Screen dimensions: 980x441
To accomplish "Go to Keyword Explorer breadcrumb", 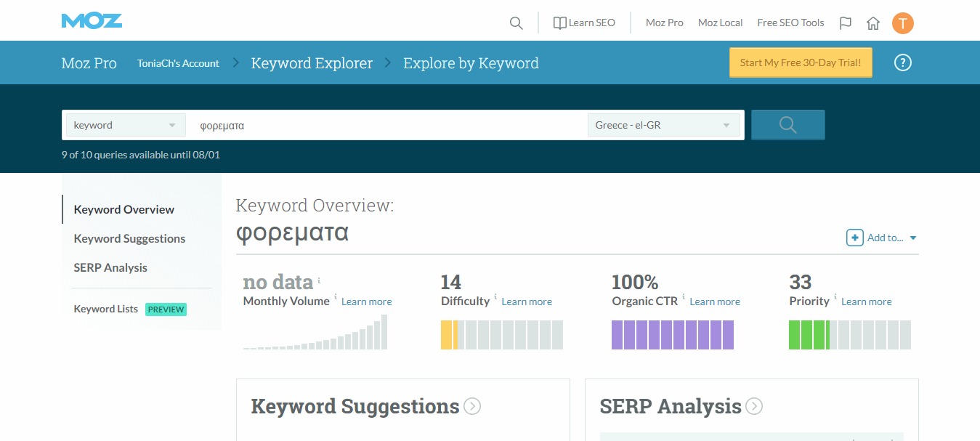I will (x=312, y=63).
